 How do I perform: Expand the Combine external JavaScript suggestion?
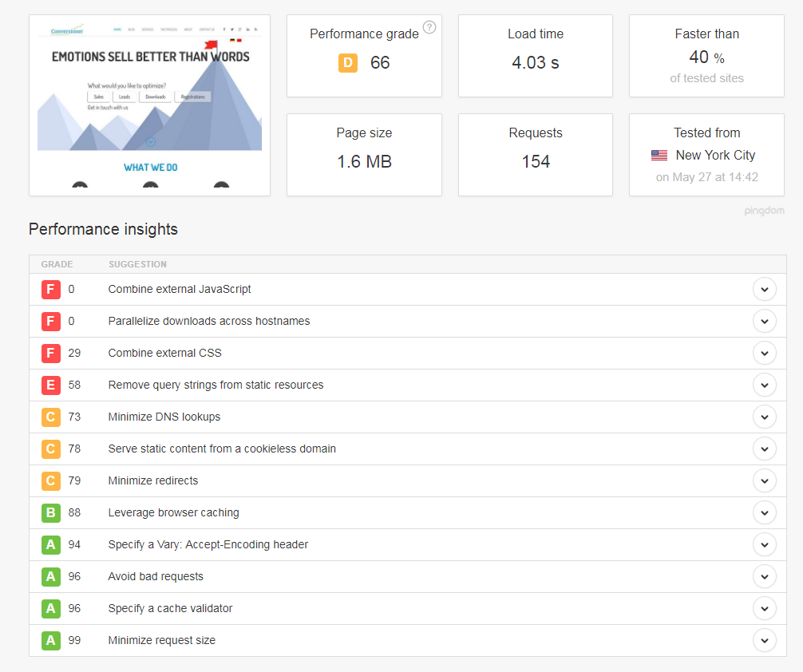765,290
